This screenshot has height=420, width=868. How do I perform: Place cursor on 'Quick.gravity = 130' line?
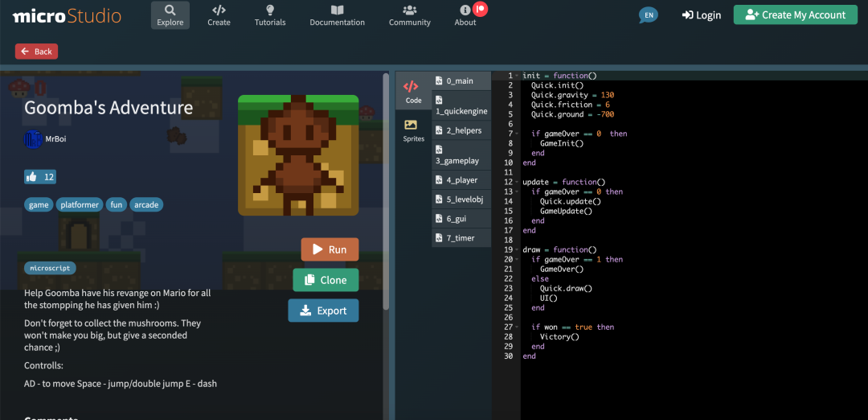tap(572, 95)
